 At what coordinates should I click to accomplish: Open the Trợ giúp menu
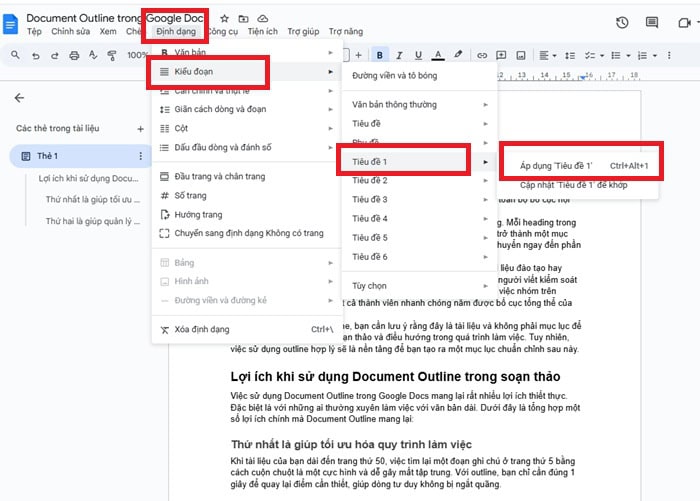pos(303,31)
